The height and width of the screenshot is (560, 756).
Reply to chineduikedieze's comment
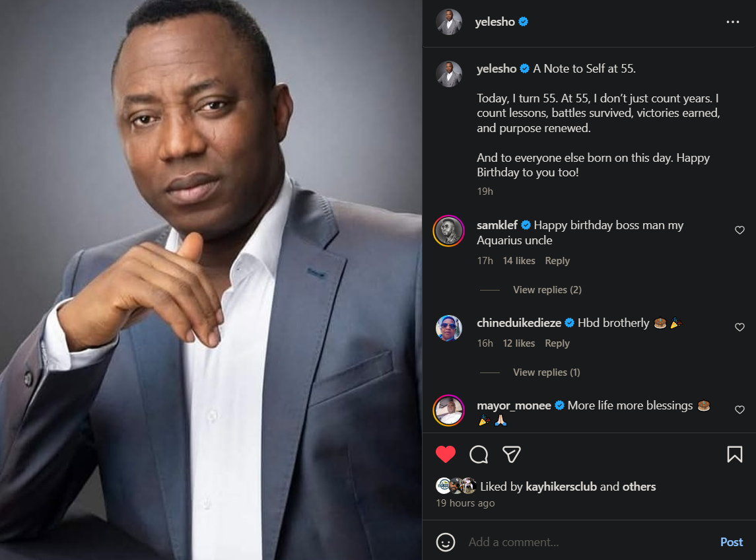[x=557, y=343]
